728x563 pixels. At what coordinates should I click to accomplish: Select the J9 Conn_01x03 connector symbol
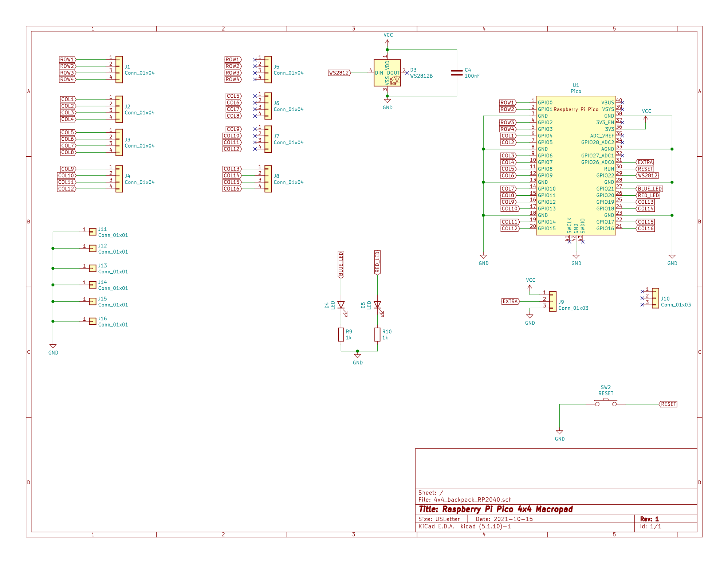tap(553, 301)
